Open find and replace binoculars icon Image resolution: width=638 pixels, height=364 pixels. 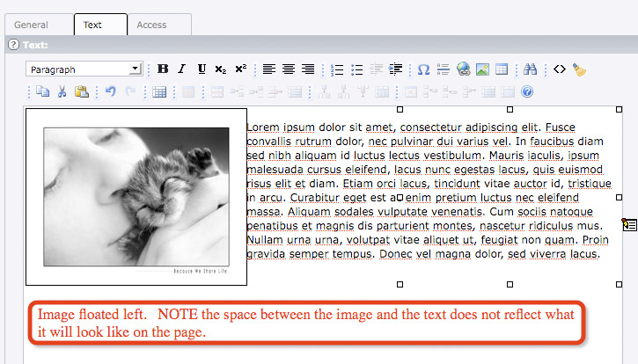(x=530, y=69)
